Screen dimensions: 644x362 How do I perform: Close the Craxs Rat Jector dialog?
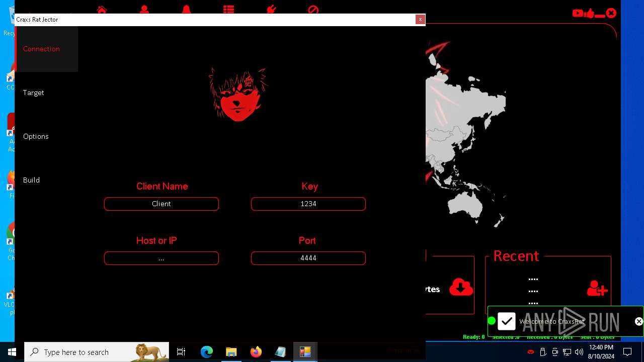(x=420, y=19)
